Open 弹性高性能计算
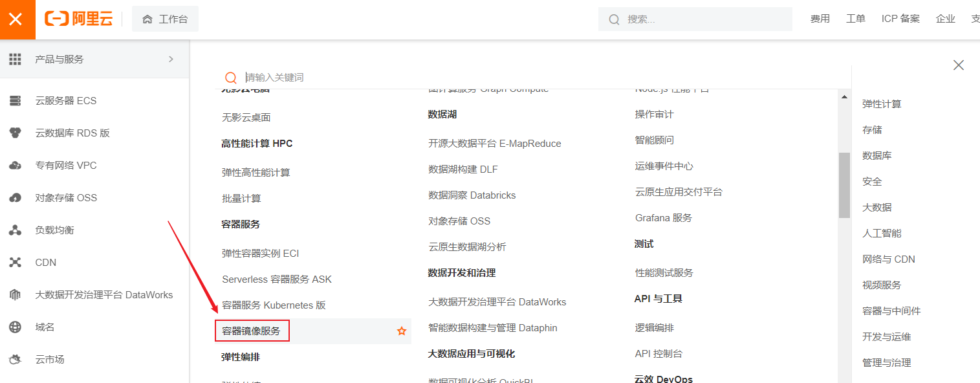The height and width of the screenshot is (383, 980). [x=256, y=173]
